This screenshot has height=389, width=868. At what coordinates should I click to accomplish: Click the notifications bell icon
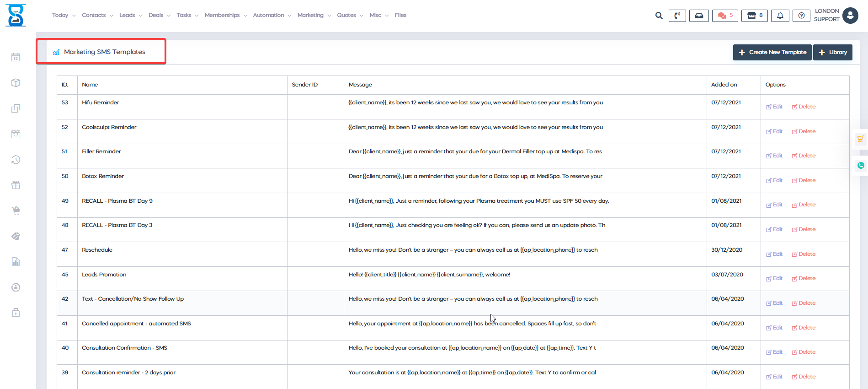[x=780, y=16]
